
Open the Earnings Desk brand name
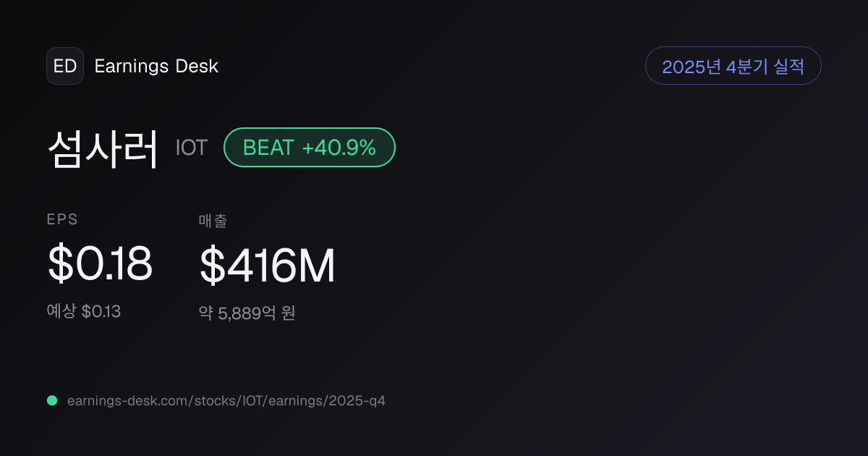(156, 67)
